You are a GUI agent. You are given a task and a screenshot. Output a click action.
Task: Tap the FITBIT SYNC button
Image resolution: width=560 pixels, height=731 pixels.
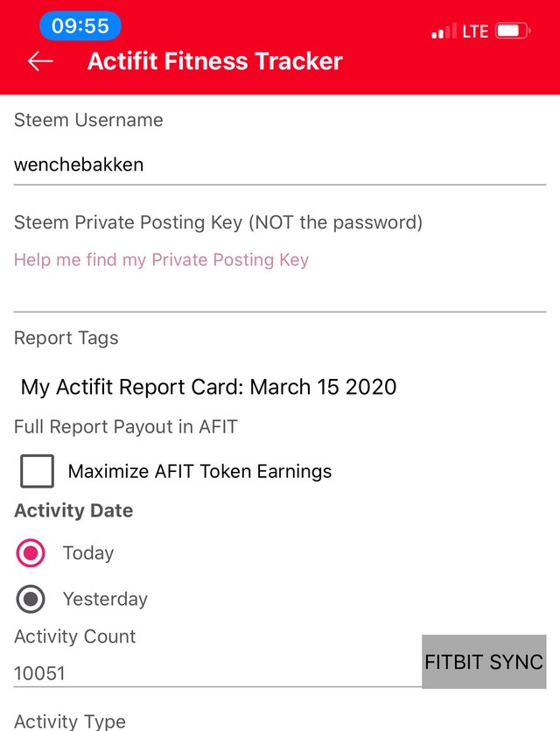click(x=484, y=662)
